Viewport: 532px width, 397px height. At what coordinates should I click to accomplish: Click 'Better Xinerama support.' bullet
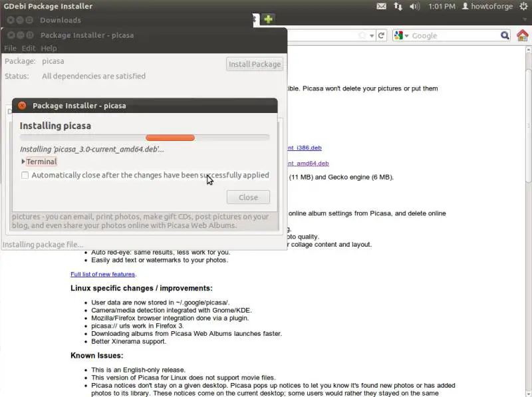129,341
